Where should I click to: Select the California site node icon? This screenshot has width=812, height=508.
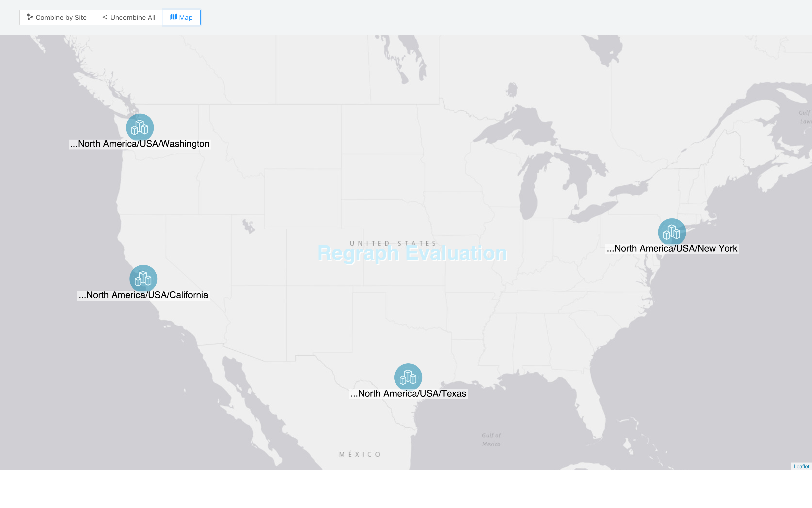coord(143,278)
